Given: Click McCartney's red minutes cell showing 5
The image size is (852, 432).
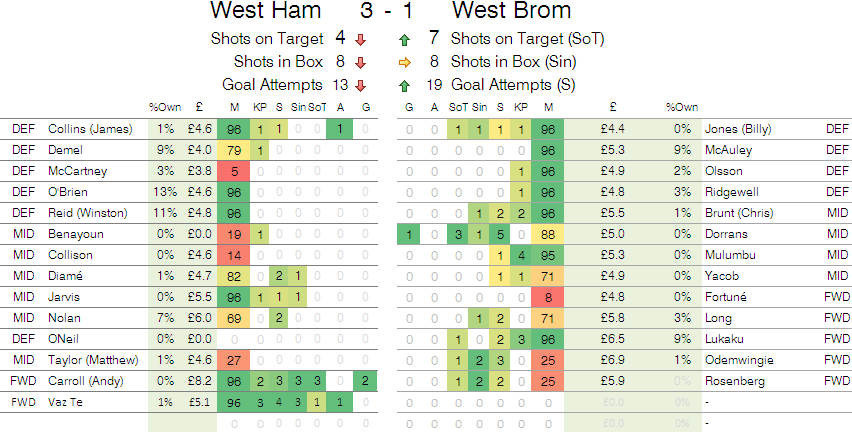Looking at the screenshot, I should [235, 171].
